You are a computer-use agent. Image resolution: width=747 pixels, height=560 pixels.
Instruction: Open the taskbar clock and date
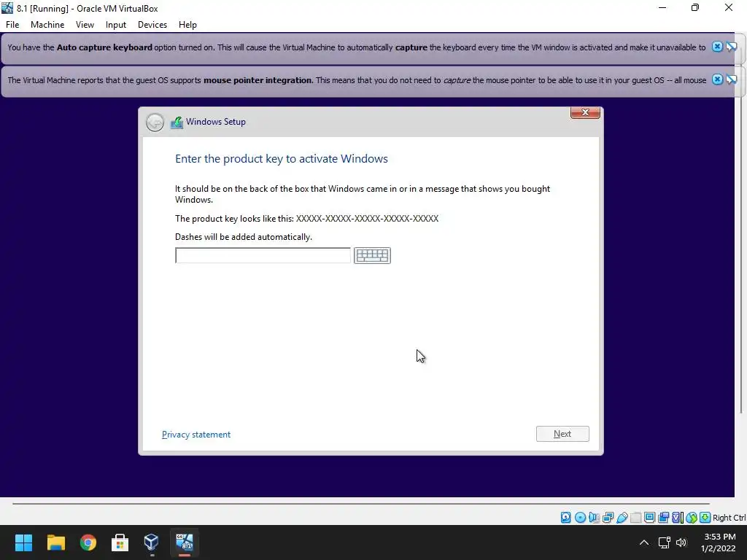pos(719,542)
